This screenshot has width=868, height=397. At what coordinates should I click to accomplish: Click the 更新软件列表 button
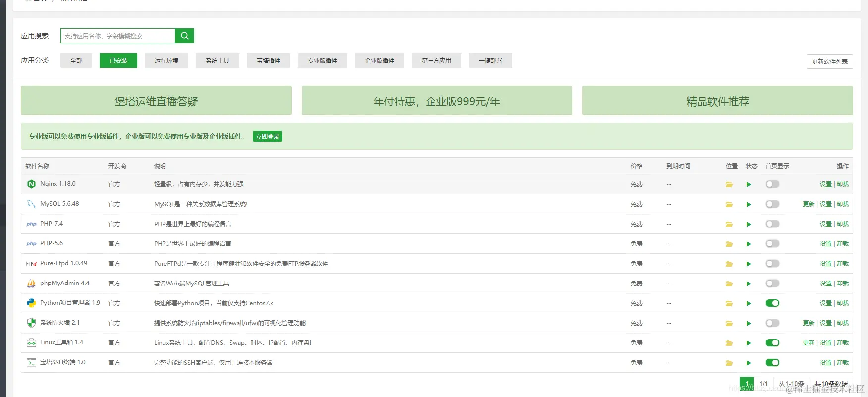tap(830, 61)
